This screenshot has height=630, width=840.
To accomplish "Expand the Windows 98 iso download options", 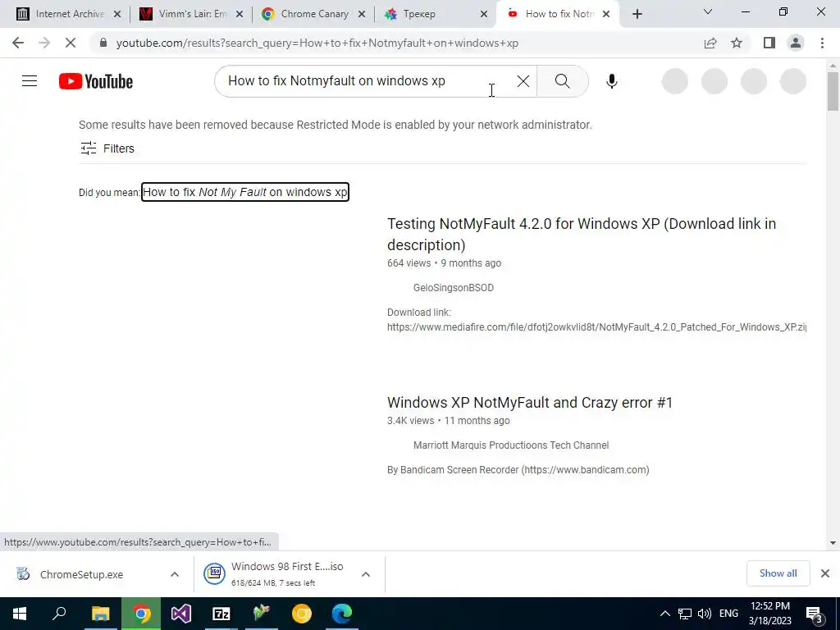I will click(x=366, y=574).
